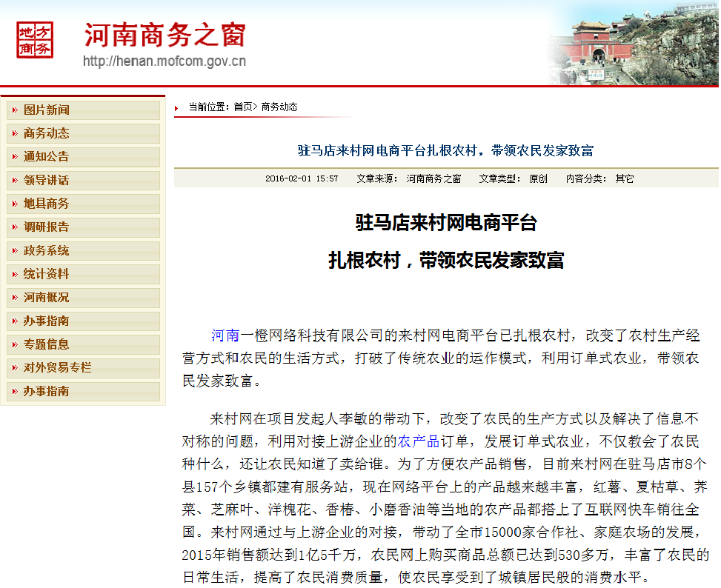Go to 首页 via breadcrumb
The width and height of the screenshot is (721, 588).
point(243,107)
